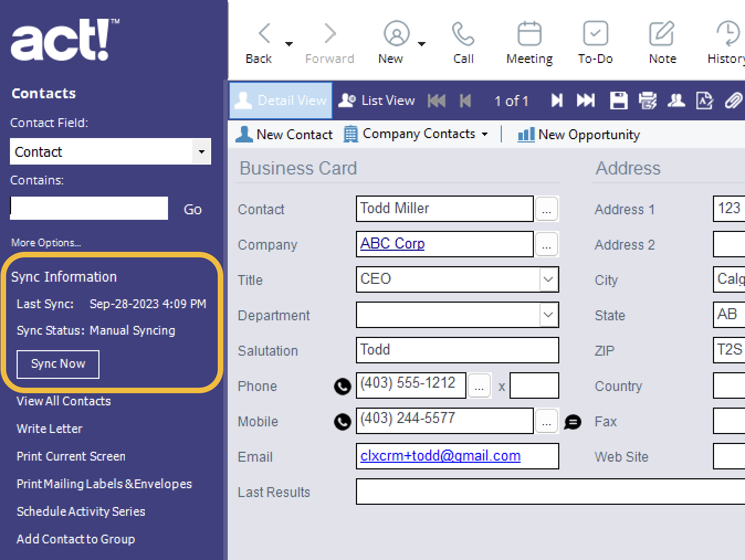The height and width of the screenshot is (560, 745).
Task: Schedule a Meeting via the calendar icon
Action: click(529, 33)
